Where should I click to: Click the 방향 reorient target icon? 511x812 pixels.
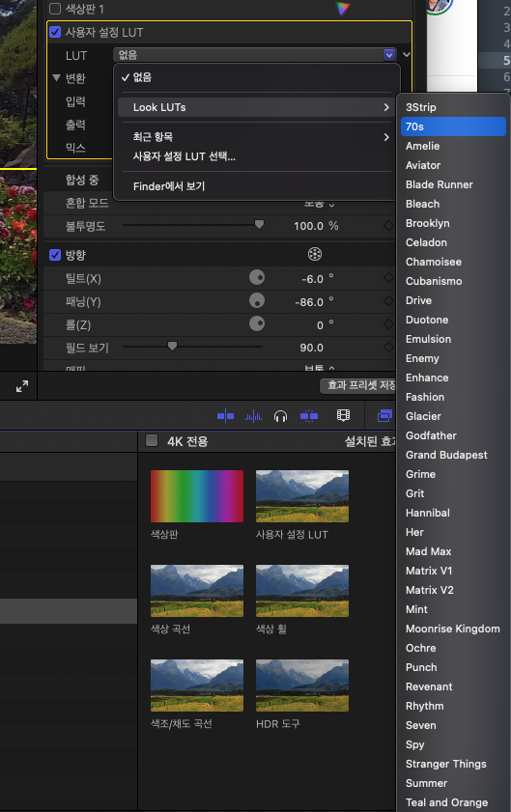315,254
